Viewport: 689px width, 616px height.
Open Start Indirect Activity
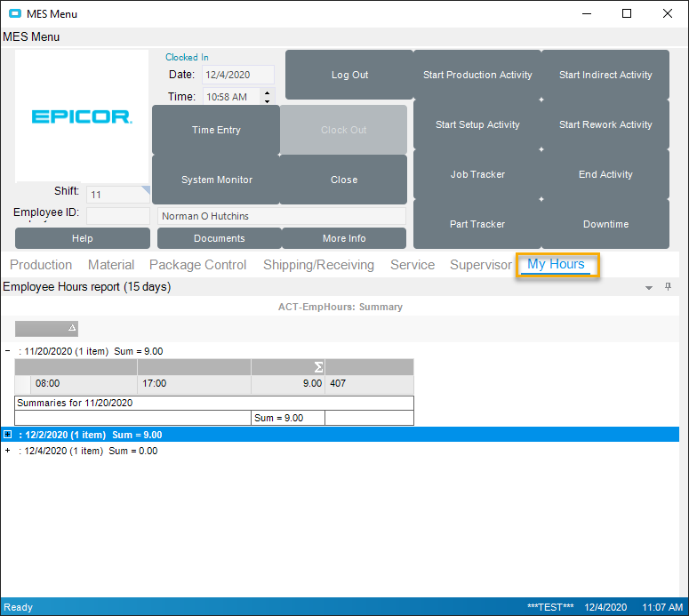[x=605, y=75]
